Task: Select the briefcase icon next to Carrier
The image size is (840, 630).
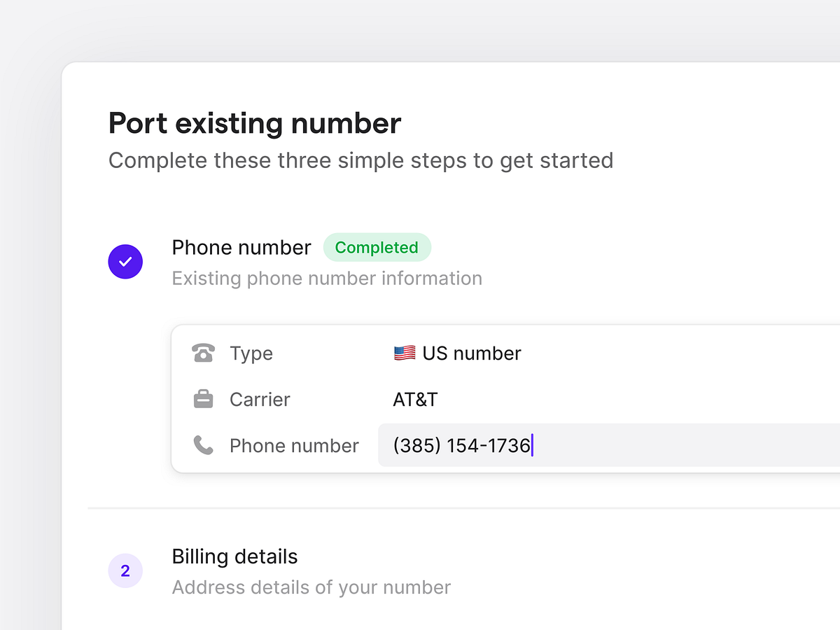Action: point(202,398)
